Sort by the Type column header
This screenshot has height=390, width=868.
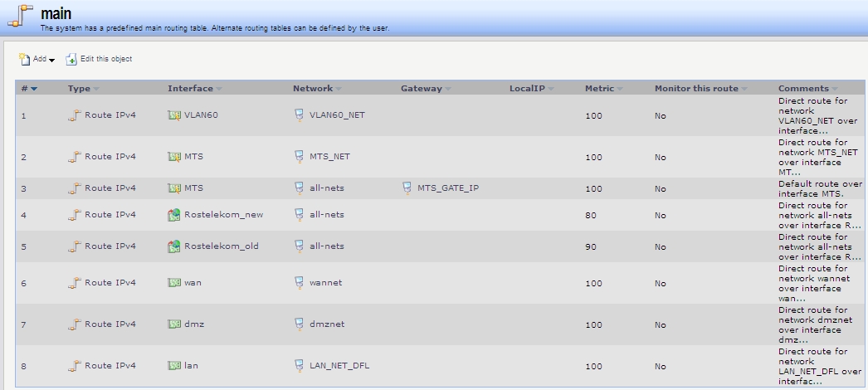pyautogui.click(x=83, y=89)
